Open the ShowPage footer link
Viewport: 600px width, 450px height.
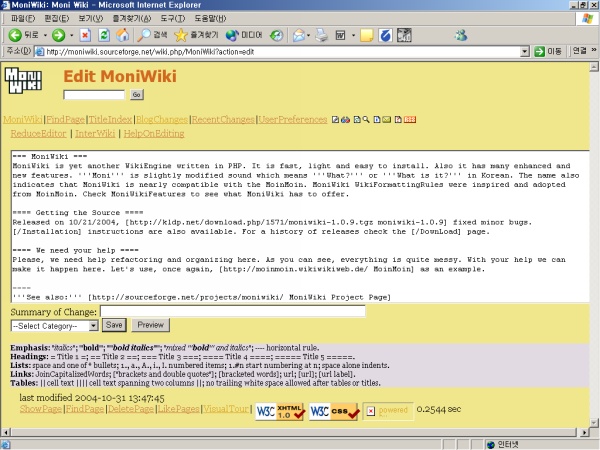click(41, 409)
